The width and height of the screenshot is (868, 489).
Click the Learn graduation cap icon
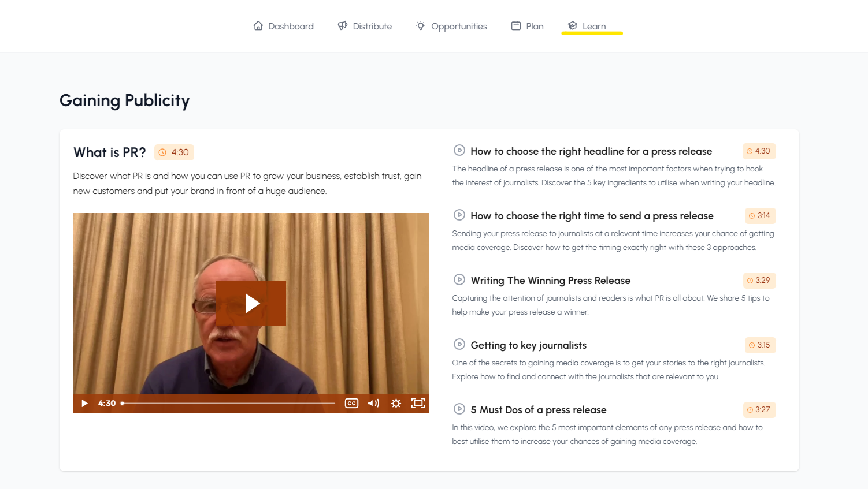pyautogui.click(x=573, y=25)
